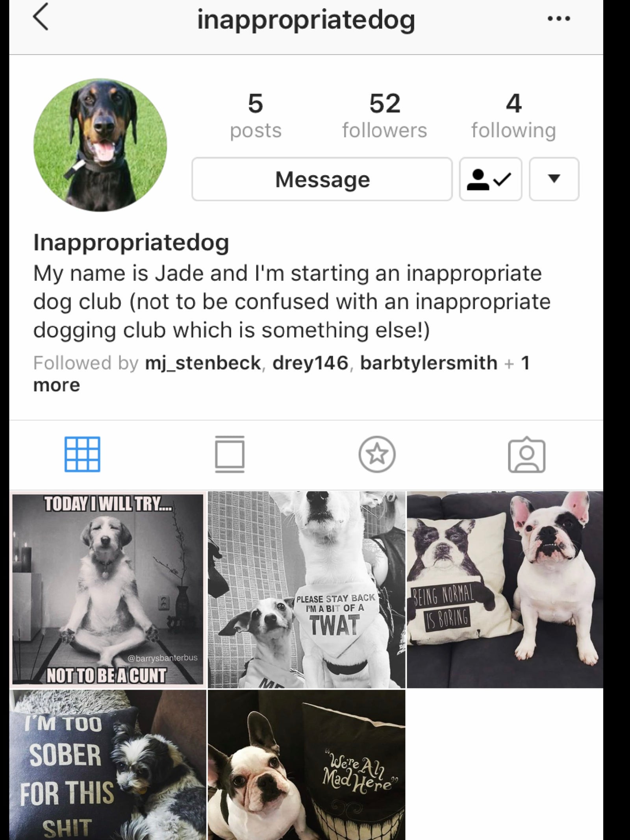Tap the 5 posts count
Screen dimensions: 630x840
click(256, 116)
